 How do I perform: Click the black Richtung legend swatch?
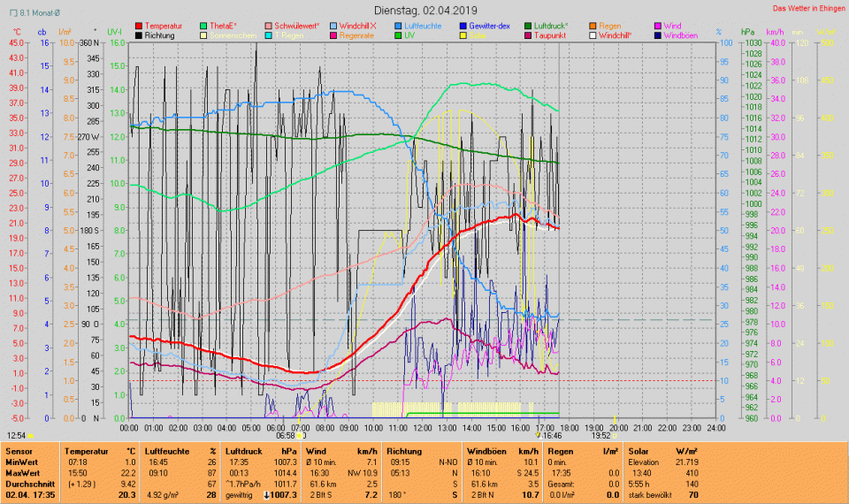[140, 36]
